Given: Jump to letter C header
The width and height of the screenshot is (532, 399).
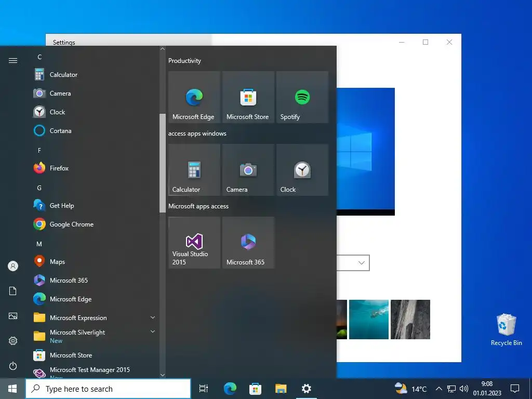Looking at the screenshot, I should tap(39, 57).
